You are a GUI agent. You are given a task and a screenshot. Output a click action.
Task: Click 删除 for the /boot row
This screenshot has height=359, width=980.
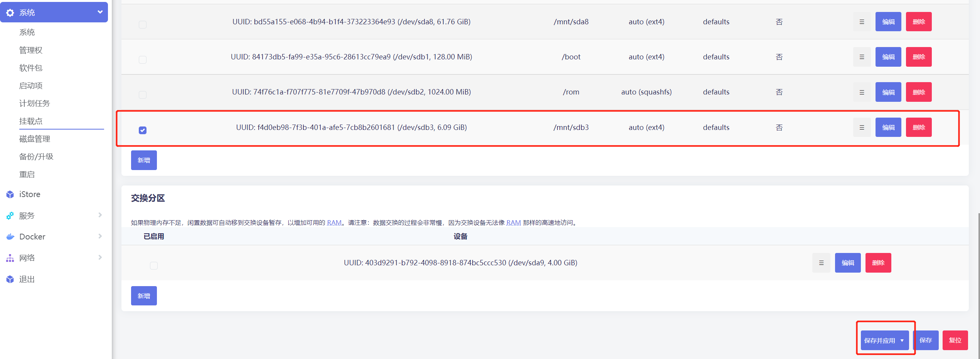(x=919, y=57)
